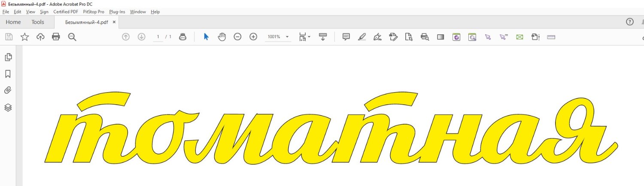The image size is (644, 186).
Task: Switch to the Home tab
Action: 13,22
